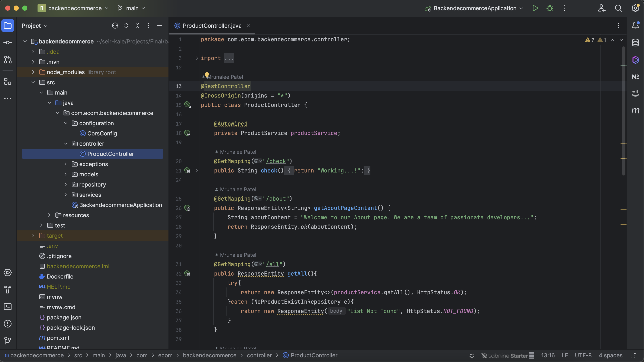Image resolution: width=644 pixels, height=362 pixels.
Task: Open the Pull Requests tool window
Action: click(x=8, y=60)
